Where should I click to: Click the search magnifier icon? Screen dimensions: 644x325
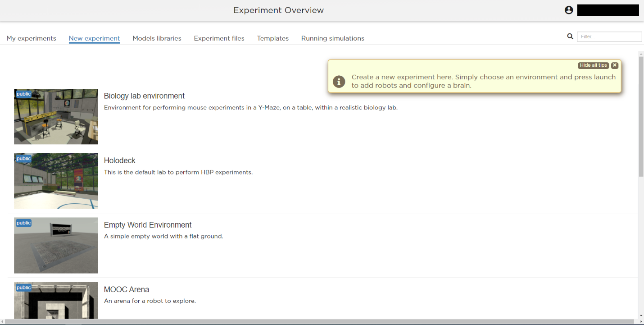[570, 37]
